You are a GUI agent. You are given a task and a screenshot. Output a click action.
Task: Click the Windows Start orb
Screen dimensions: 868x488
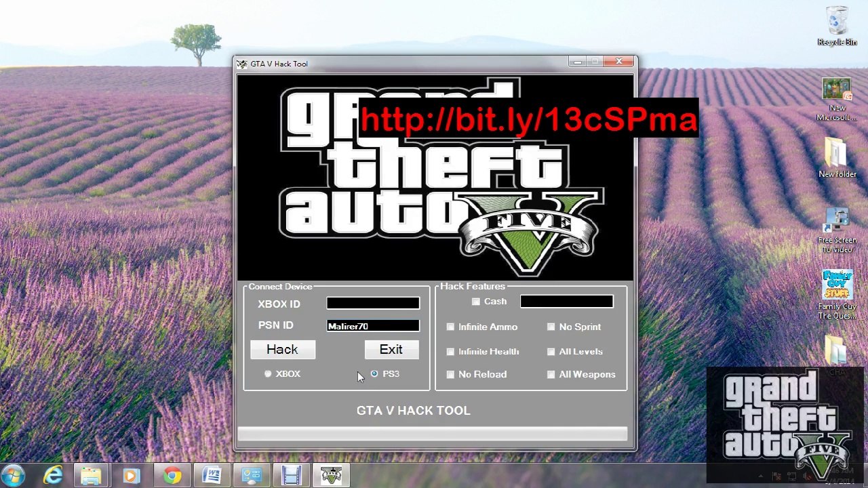tap(14, 475)
